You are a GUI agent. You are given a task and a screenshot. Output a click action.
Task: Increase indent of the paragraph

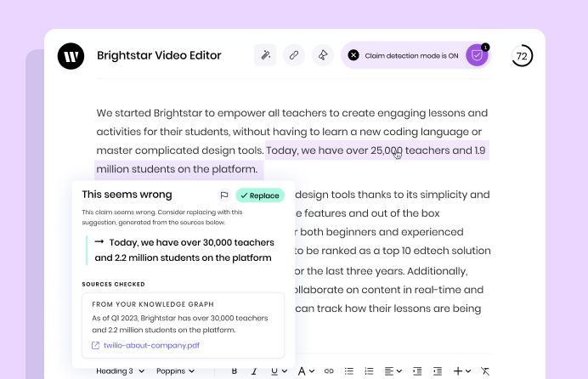[417, 371]
